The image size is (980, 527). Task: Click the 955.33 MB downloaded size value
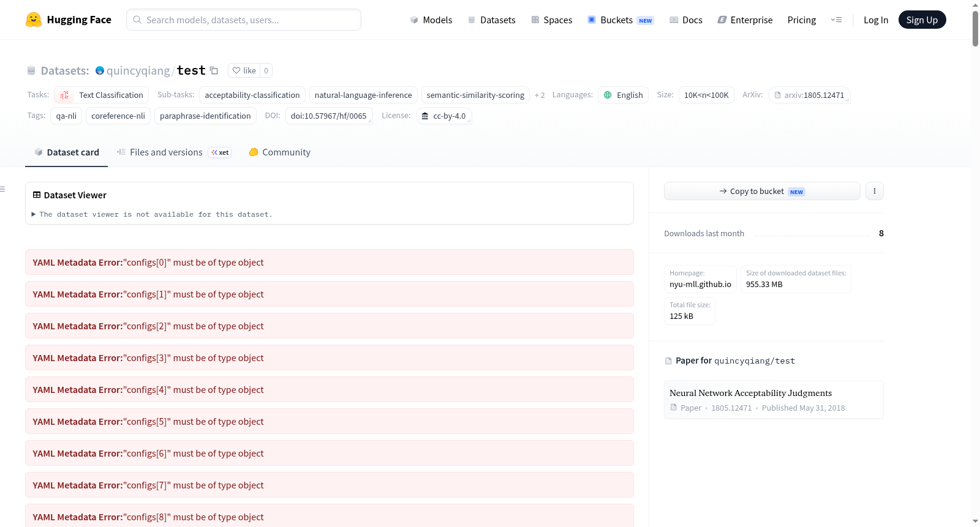(x=764, y=284)
